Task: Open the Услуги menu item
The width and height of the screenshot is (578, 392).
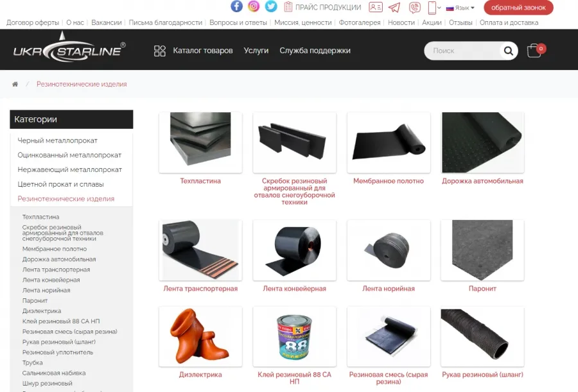Action: pyautogui.click(x=256, y=51)
